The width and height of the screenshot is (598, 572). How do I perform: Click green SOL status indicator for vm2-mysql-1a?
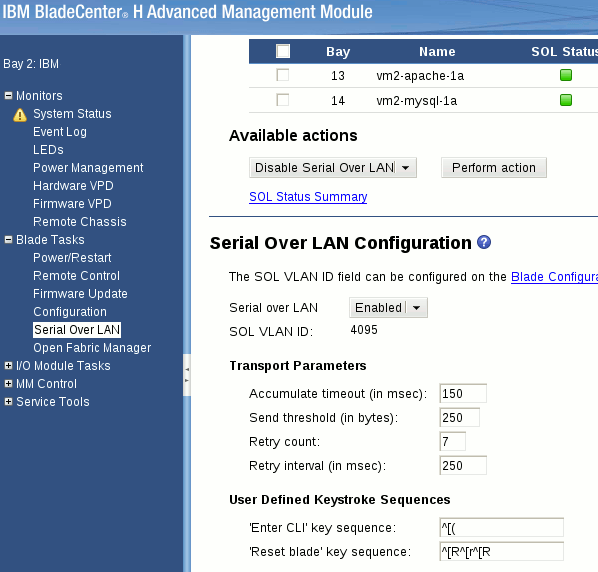pos(566,100)
